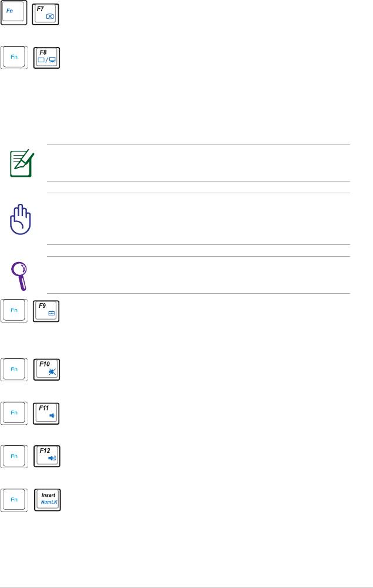Click the F10 mute speaker key
The height and width of the screenshot is (588, 373).
pos(46,371)
